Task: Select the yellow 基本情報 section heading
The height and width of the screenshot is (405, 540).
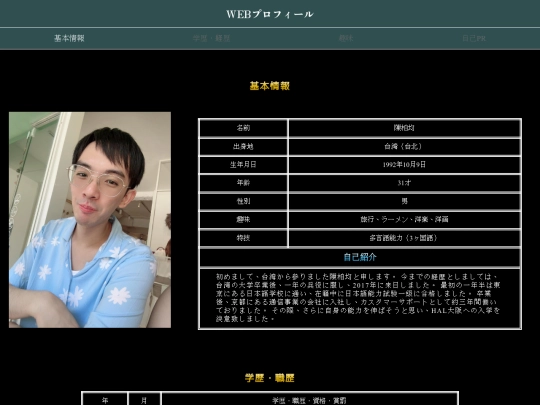Action: point(270,86)
